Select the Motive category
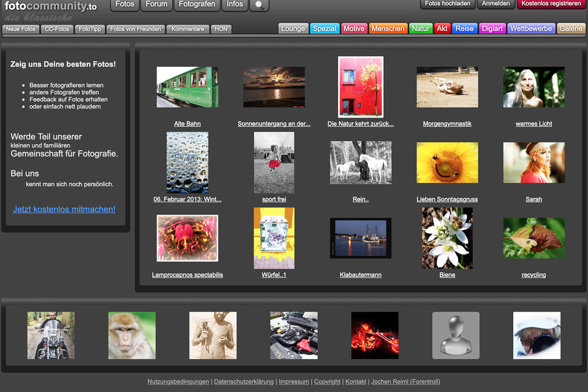The height and width of the screenshot is (392, 588). click(354, 28)
